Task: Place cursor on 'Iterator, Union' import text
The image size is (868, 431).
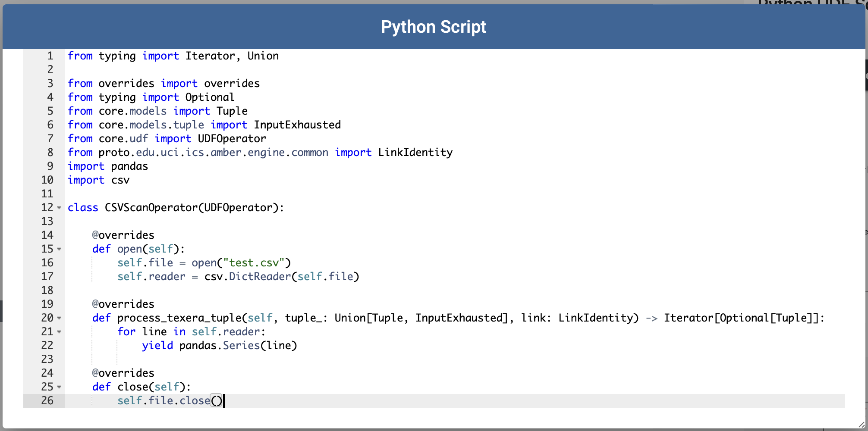Action: [x=232, y=56]
